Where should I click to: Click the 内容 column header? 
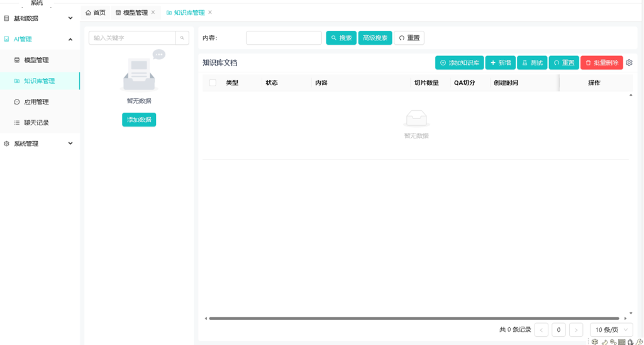(321, 82)
